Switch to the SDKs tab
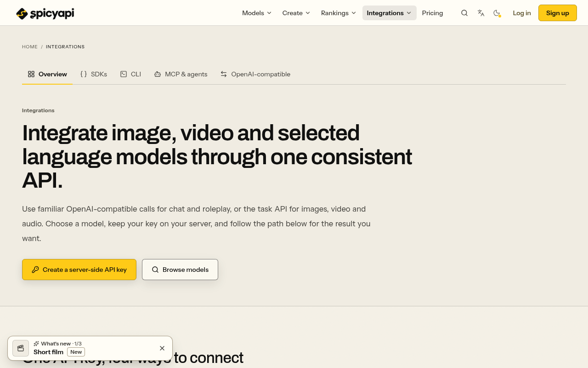This screenshot has height=368, width=588. [94, 74]
